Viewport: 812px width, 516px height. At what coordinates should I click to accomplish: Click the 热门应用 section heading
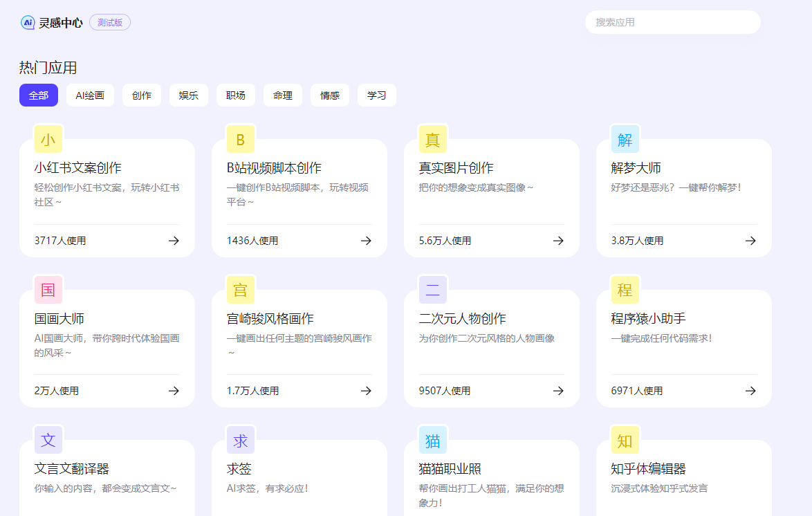click(x=48, y=67)
